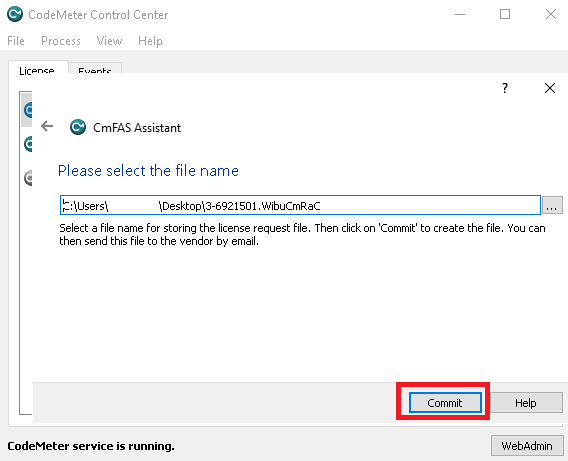The image size is (568, 461).
Task: Switch to the Events tab
Action: point(95,69)
